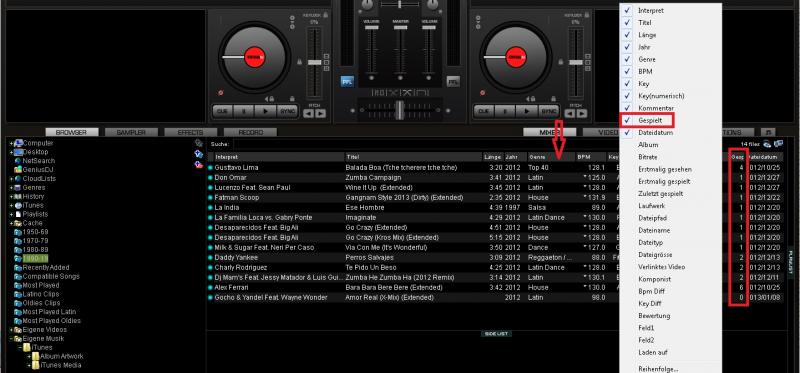800x373 pixels.
Task: Toggle the Kommentar column checkbox
Action: coord(628,108)
